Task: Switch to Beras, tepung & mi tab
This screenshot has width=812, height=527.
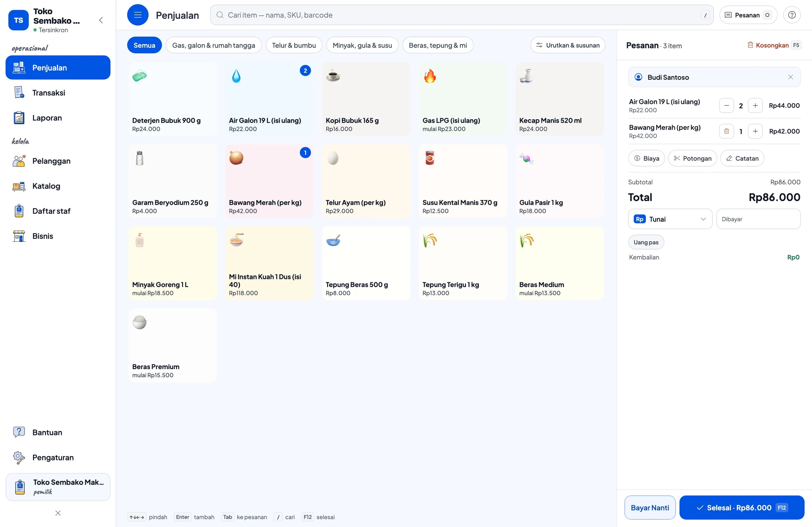Action: point(438,45)
